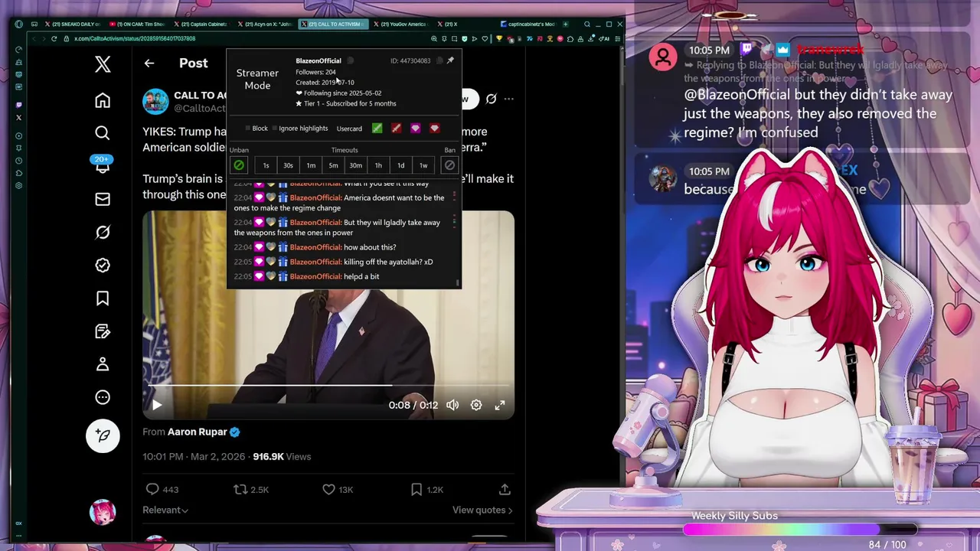Bookmark the post with 1.2K
The width and height of the screenshot is (980, 551).
426,489
